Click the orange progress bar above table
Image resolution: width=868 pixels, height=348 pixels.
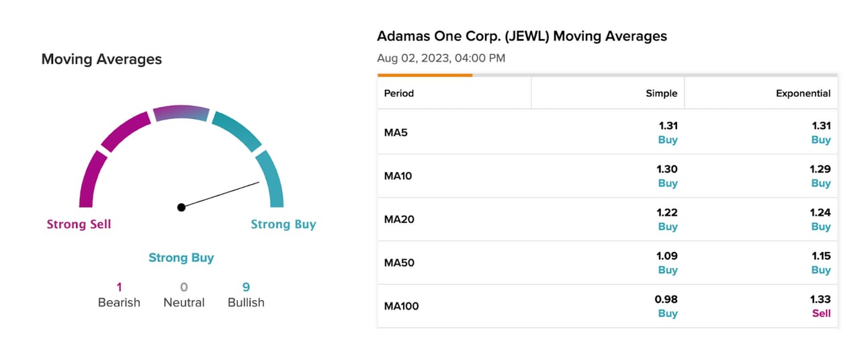point(425,75)
